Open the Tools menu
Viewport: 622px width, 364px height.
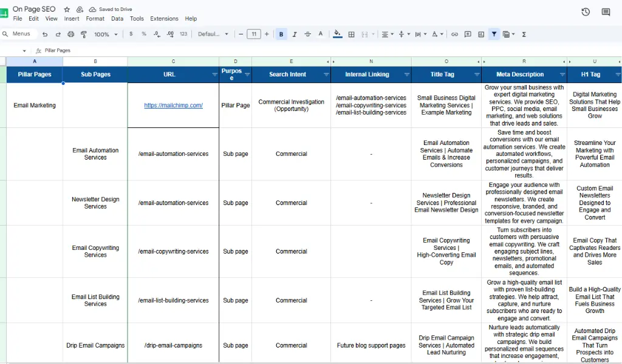(x=137, y=19)
